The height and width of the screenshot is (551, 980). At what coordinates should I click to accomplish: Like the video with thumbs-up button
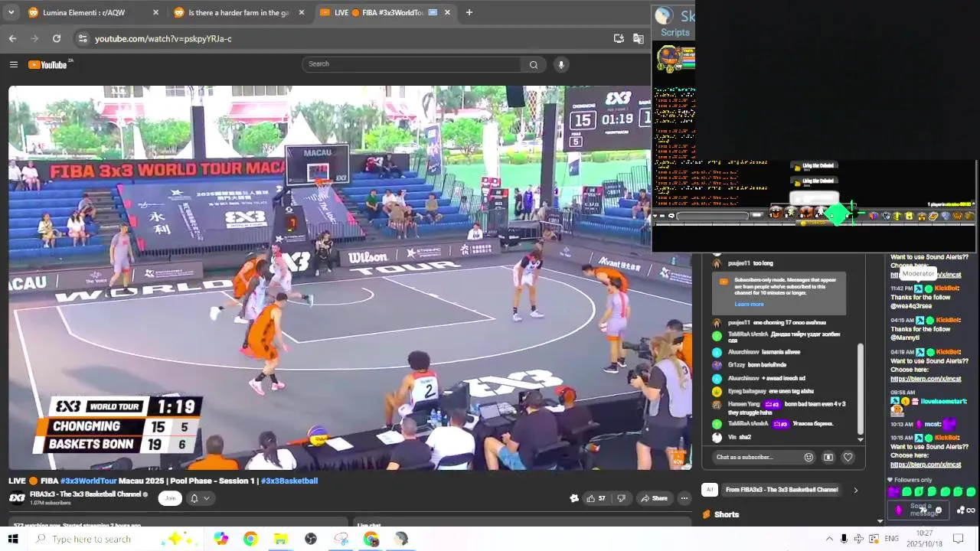[x=595, y=498]
